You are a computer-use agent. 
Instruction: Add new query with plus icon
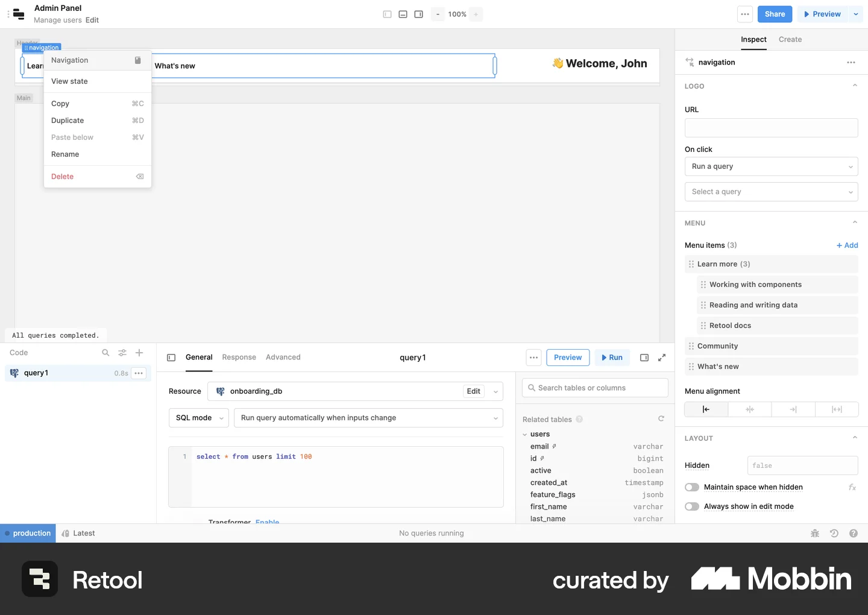click(x=139, y=353)
